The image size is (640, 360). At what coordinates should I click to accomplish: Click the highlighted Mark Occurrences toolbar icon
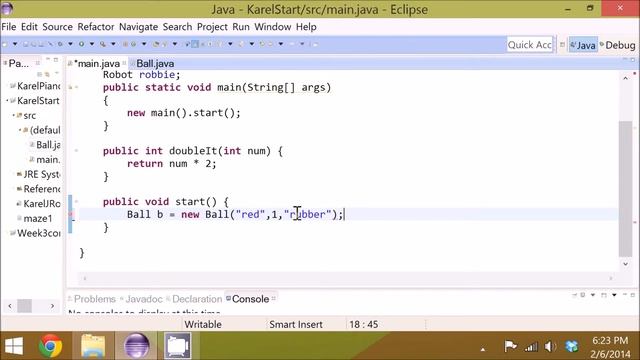[195, 44]
